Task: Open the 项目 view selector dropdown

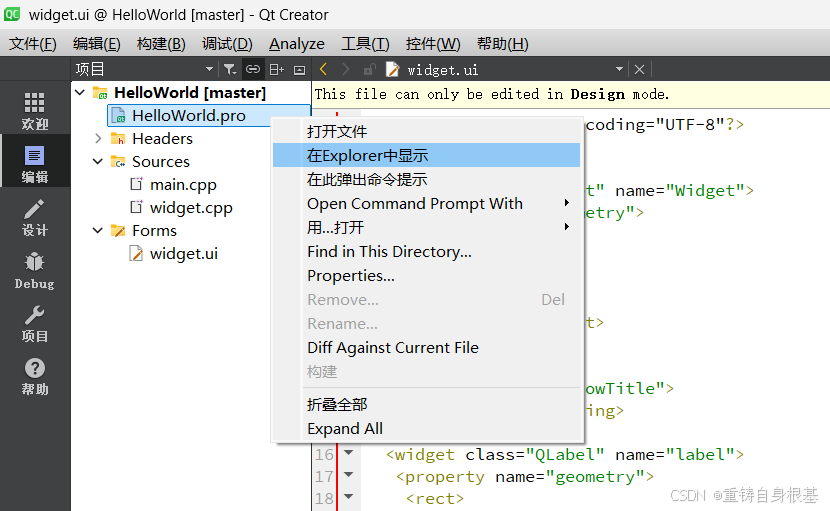Action: pos(209,69)
